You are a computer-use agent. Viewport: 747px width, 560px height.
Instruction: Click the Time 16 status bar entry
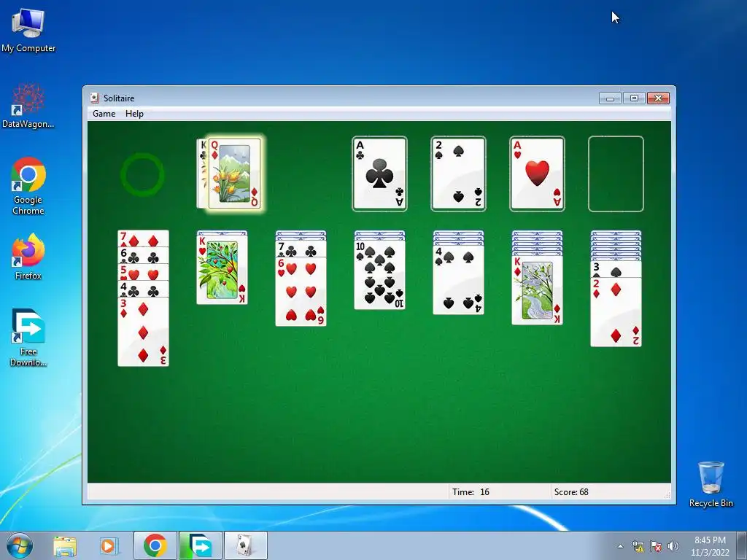tap(471, 492)
